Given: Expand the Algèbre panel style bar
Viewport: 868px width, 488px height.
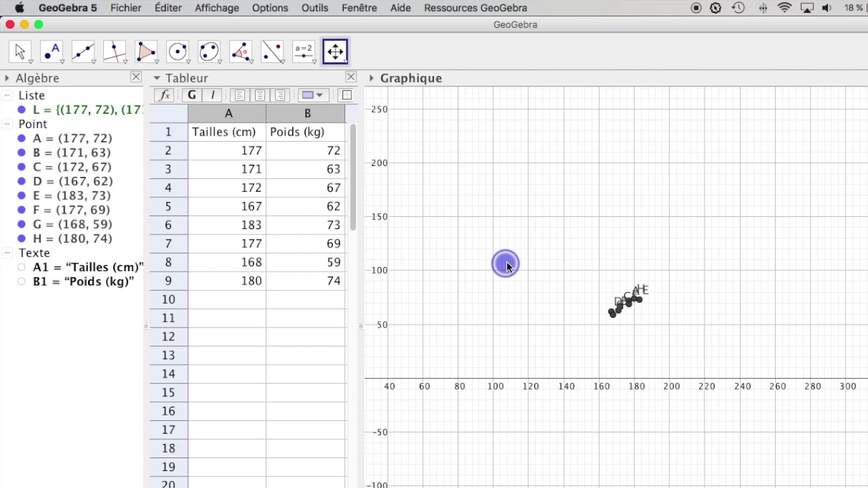Looking at the screenshot, I should pos(7,79).
